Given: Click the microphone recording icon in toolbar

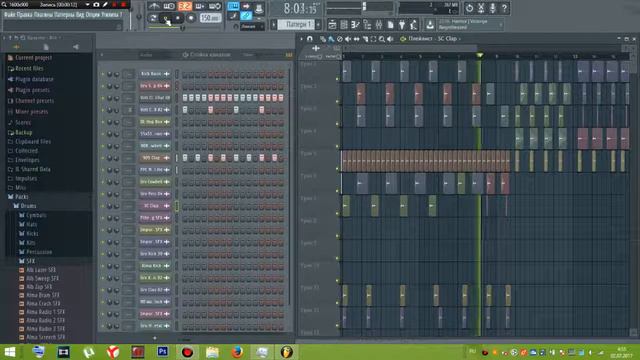Looking at the screenshot, I should coord(493,8).
